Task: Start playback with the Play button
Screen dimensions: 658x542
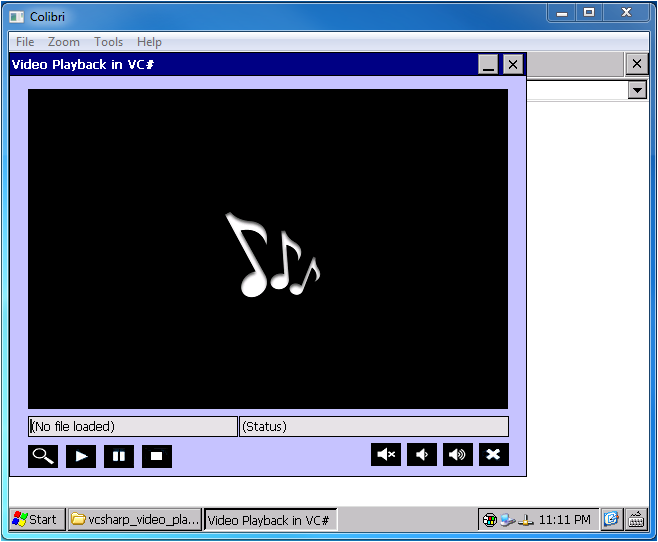Action: pos(81,456)
